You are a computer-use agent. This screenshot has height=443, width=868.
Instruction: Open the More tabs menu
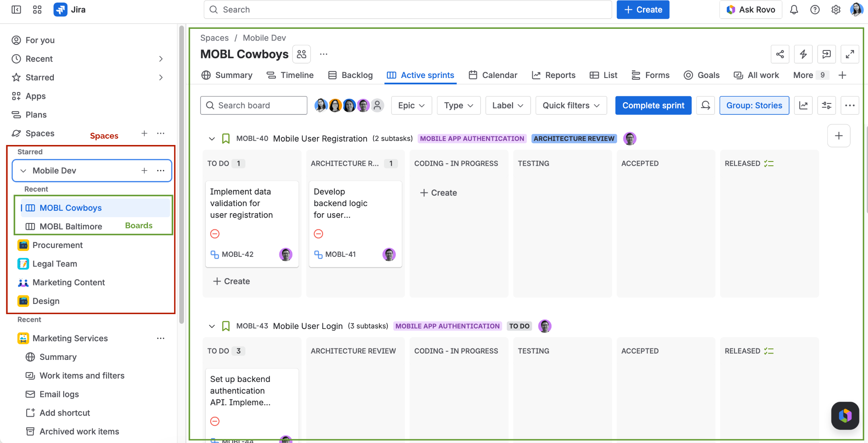click(810, 75)
